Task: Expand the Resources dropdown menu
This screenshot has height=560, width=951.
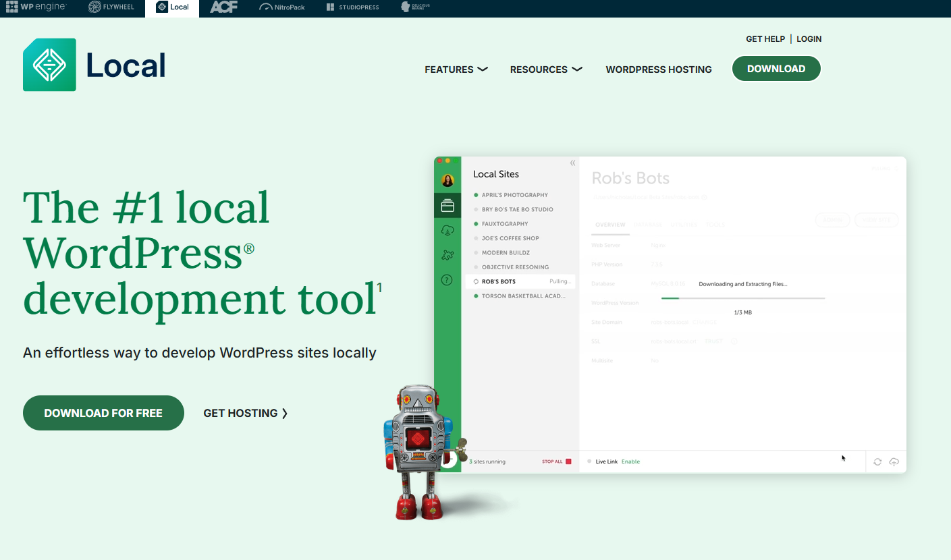Action: [546, 69]
